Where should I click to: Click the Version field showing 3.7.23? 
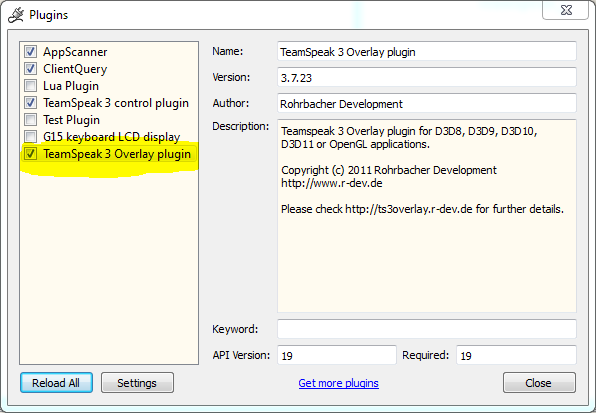pyautogui.click(x=427, y=77)
